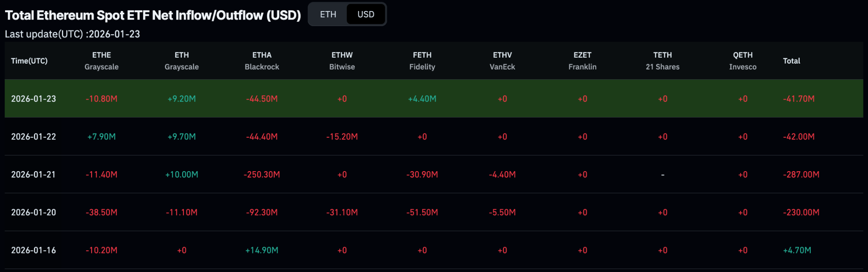Click the ETHV VanEck column header
868x272 pixels.
coord(502,61)
